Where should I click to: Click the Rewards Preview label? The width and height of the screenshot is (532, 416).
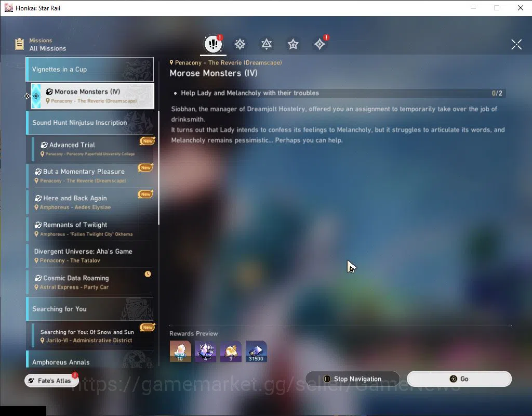(x=193, y=333)
